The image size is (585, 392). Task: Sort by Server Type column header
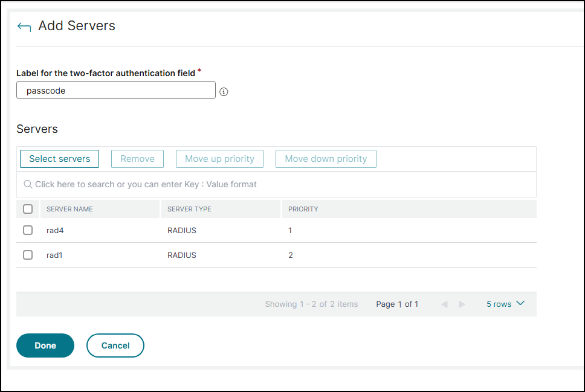click(189, 209)
